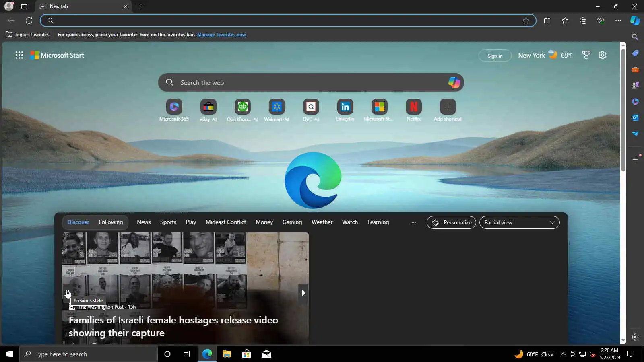Open the Microsoft Start app launcher grid

tap(19, 55)
